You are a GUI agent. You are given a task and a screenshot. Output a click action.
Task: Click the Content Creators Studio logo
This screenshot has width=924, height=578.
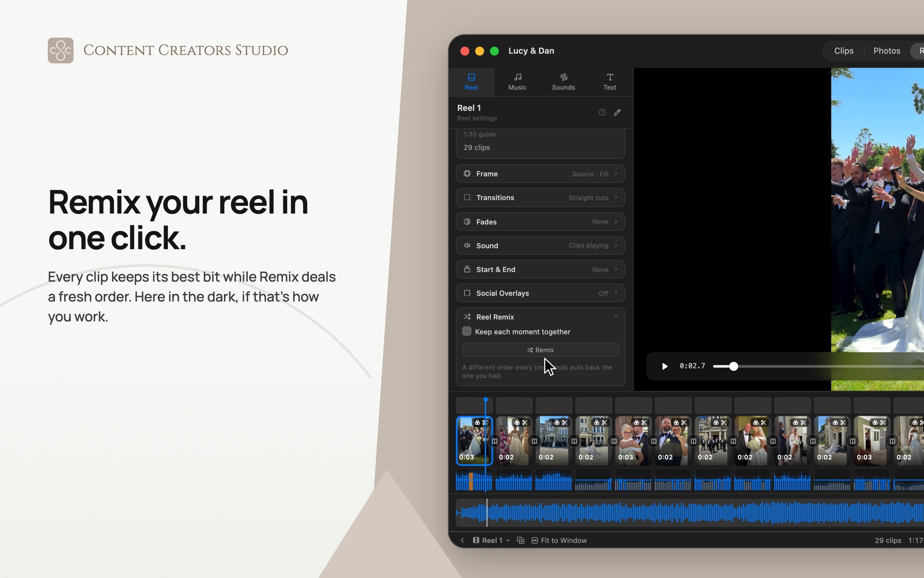tap(61, 50)
